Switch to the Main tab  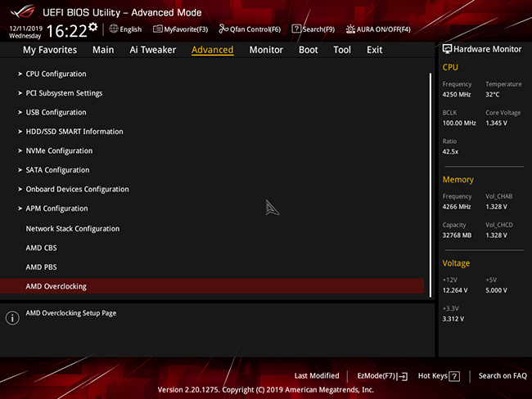[x=103, y=50]
